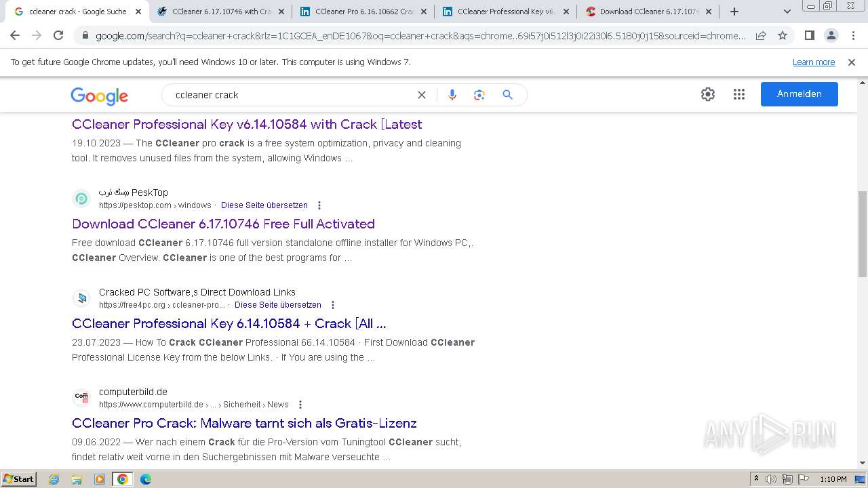This screenshot has height=488, width=868.
Task: Open File Explorer from taskbar
Action: click(77, 479)
